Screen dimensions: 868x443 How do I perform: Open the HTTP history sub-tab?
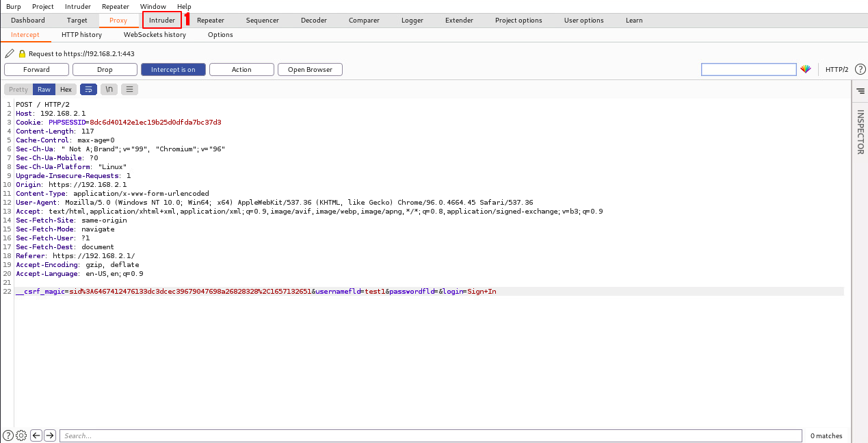coord(81,35)
